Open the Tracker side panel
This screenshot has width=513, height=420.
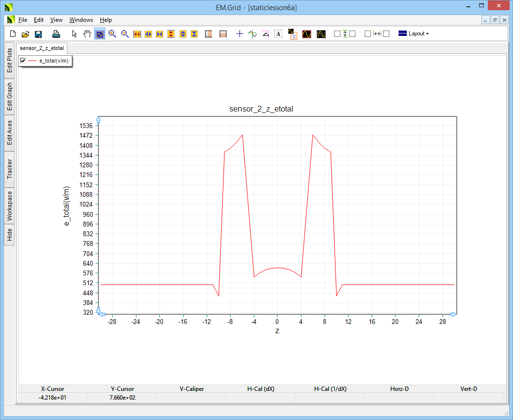point(9,169)
